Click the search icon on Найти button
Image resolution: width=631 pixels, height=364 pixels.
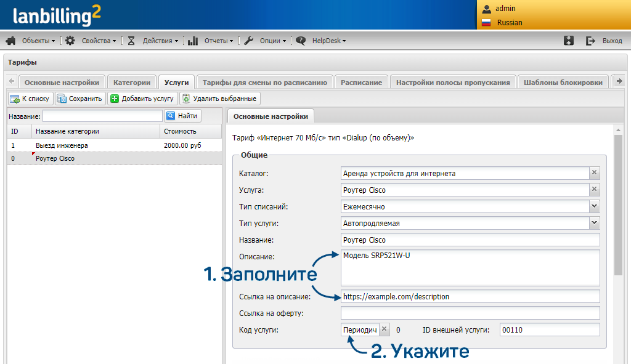tap(171, 116)
